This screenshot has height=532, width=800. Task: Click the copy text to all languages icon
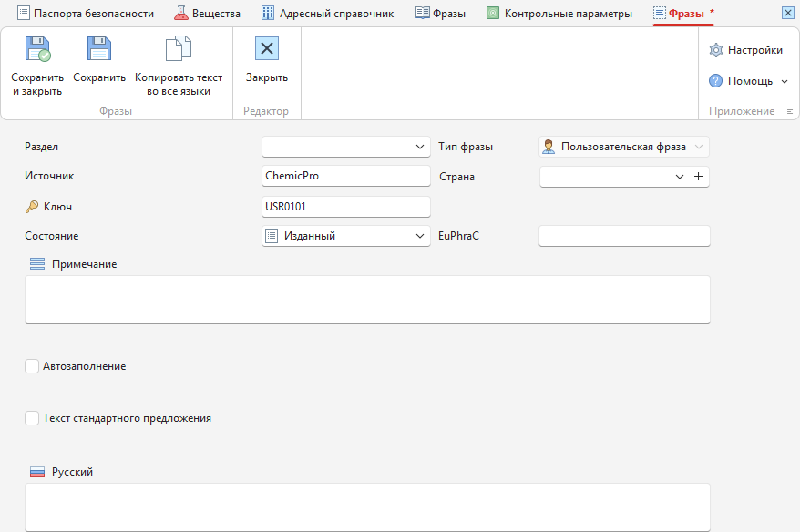179,48
